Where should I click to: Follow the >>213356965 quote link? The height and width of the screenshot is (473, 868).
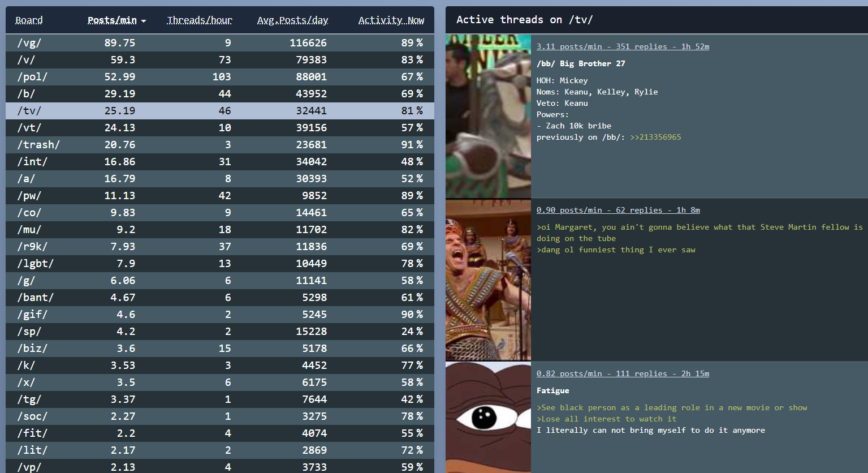pyautogui.click(x=655, y=137)
